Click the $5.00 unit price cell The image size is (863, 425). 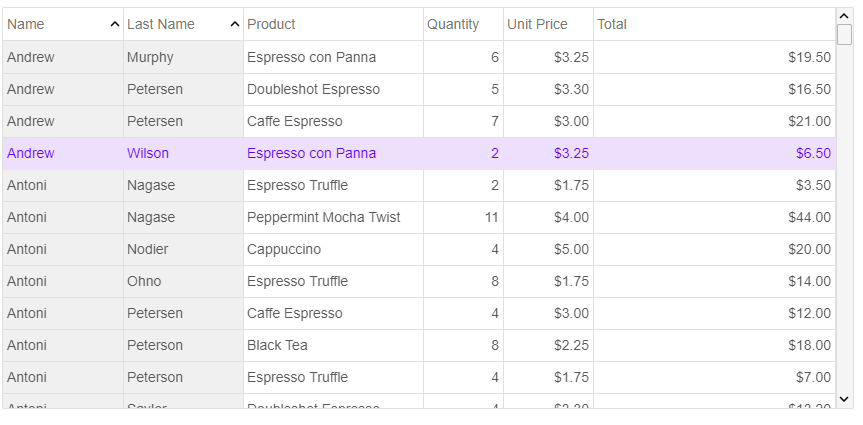(548, 249)
